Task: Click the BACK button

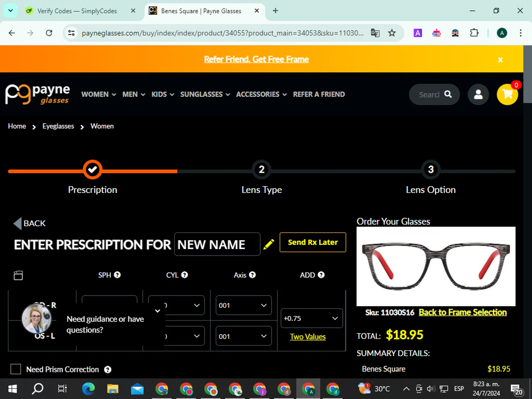Action: pos(29,223)
